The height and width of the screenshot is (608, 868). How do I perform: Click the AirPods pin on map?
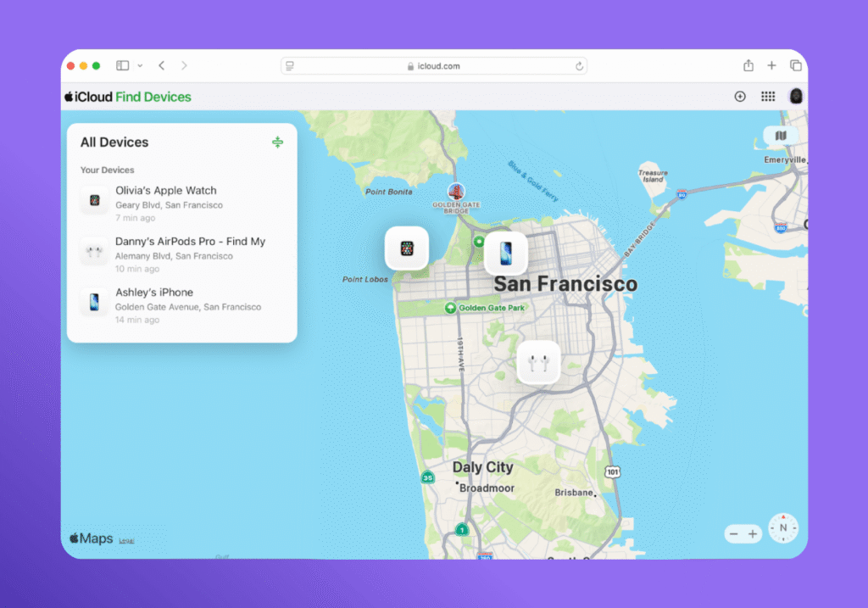pos(538,363)
